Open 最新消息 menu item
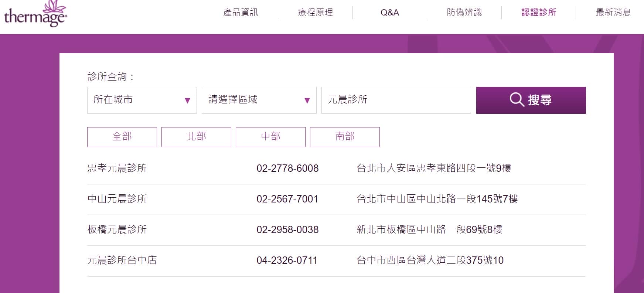The height and width of the screenshot is (293, 644). (x=613, y=12)
